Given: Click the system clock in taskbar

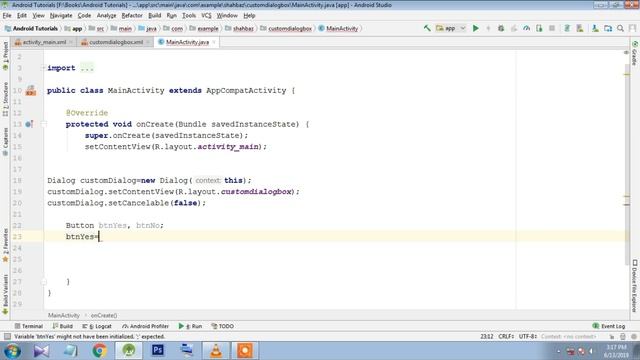Looking at the screenshot, I should [x=616, y=351].
